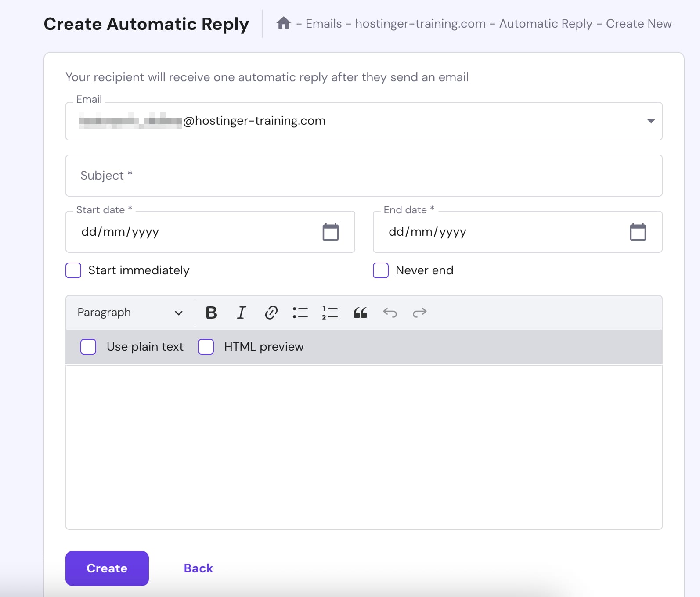700x597 pixels.
Task: Go back using the Back link
Action: point(198,568)
